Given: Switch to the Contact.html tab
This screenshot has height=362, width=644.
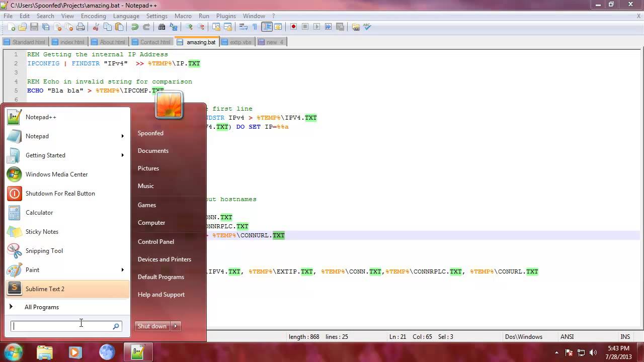Looking at the screenshot, I should [x=151, y=42].
